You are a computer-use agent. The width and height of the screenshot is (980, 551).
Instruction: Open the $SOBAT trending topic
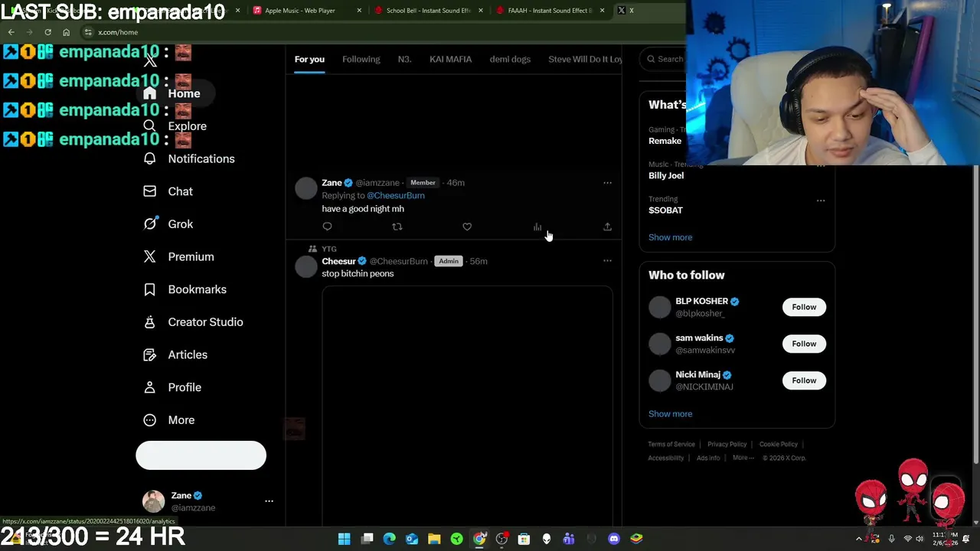point(665,210)
